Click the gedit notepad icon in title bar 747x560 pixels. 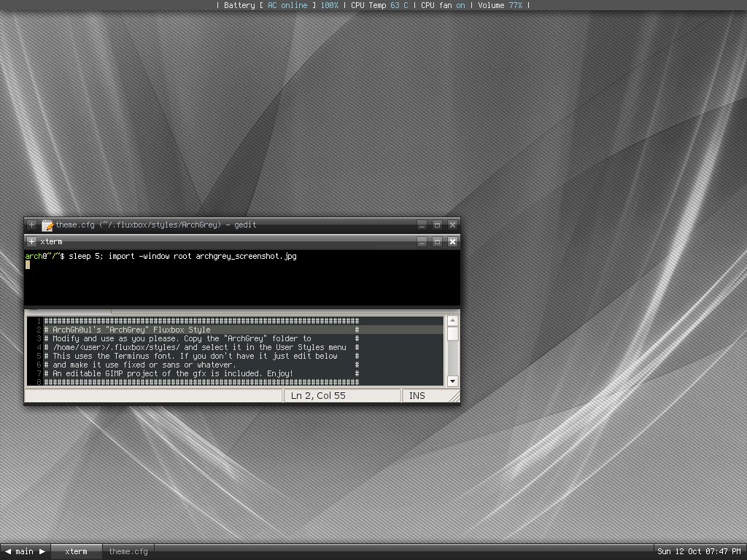point(47,225)
